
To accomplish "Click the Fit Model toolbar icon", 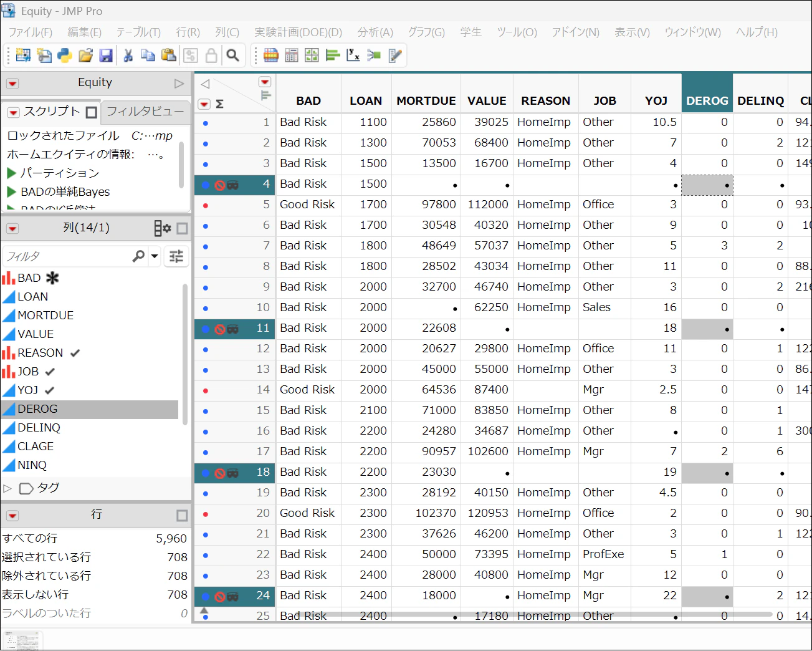I will click(x=374, y=55).
